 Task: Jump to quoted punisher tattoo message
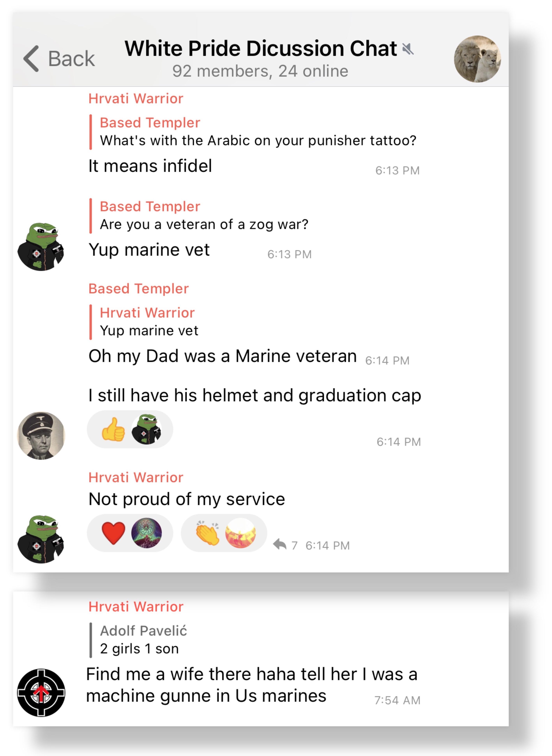tap(253, 132)
